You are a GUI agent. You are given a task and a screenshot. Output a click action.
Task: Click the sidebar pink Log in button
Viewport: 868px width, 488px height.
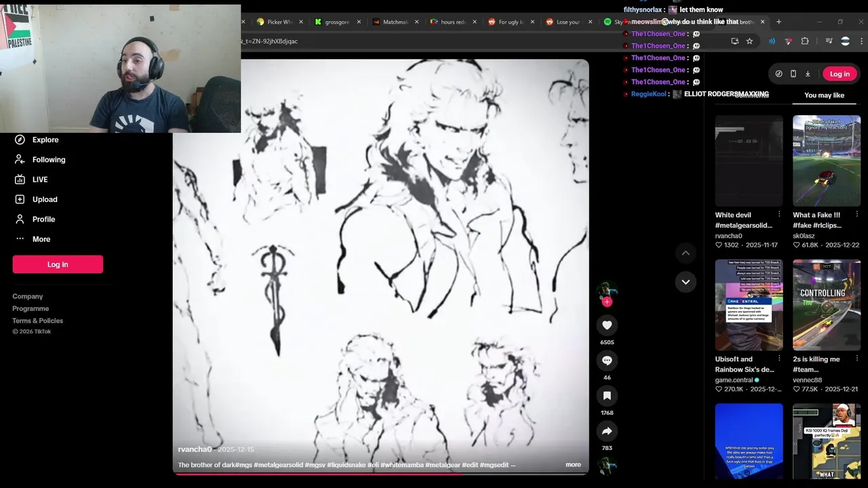point(58,264)
